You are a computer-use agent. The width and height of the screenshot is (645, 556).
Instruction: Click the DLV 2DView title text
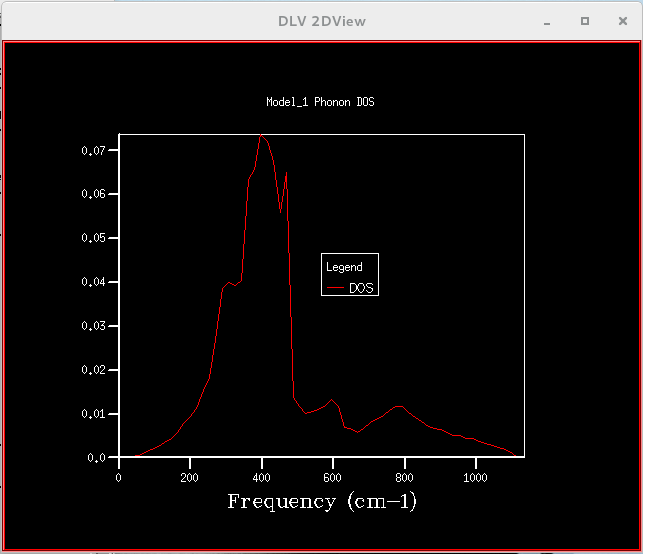[x=322, y=21]
